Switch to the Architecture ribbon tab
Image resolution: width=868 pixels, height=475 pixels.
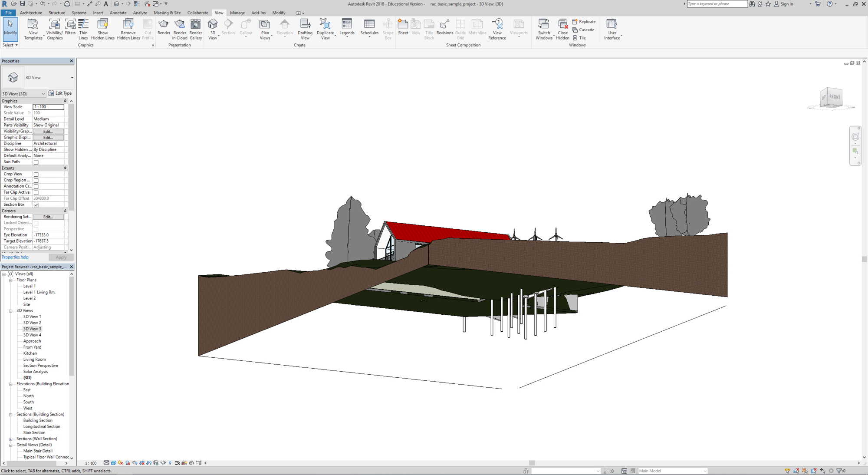click(x=31, y=13)
